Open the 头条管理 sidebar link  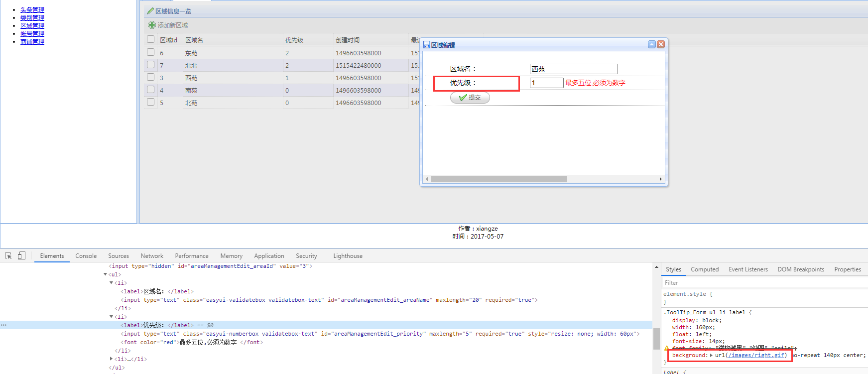[x=32, y=10]
